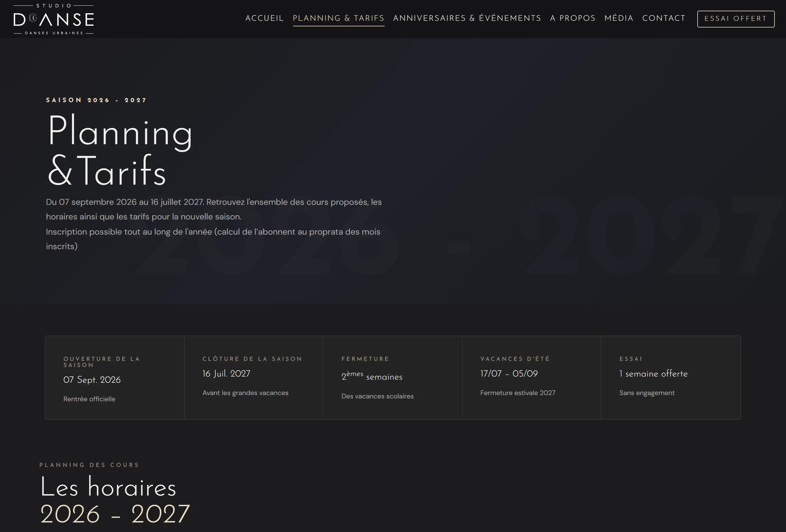Click the Essai Offert button

click(735, 19)
